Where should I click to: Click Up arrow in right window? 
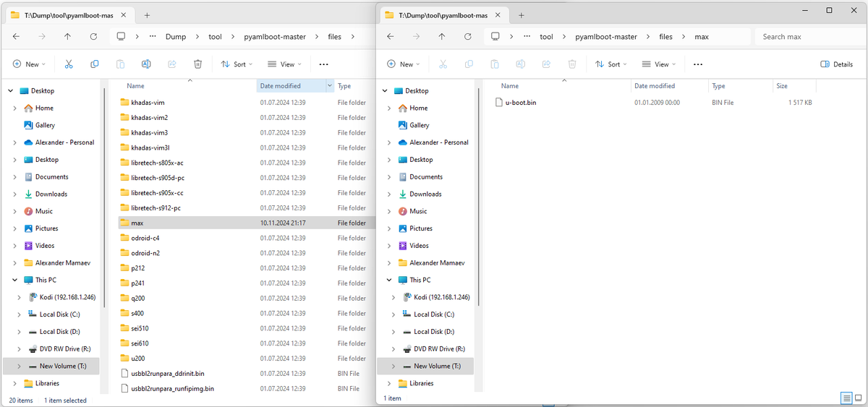(x=442, y=36)
